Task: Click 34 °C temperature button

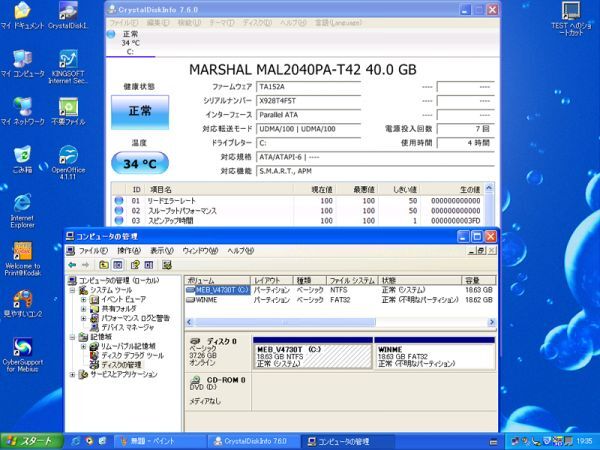Action: pyautogui.click(x=140, y=163)
